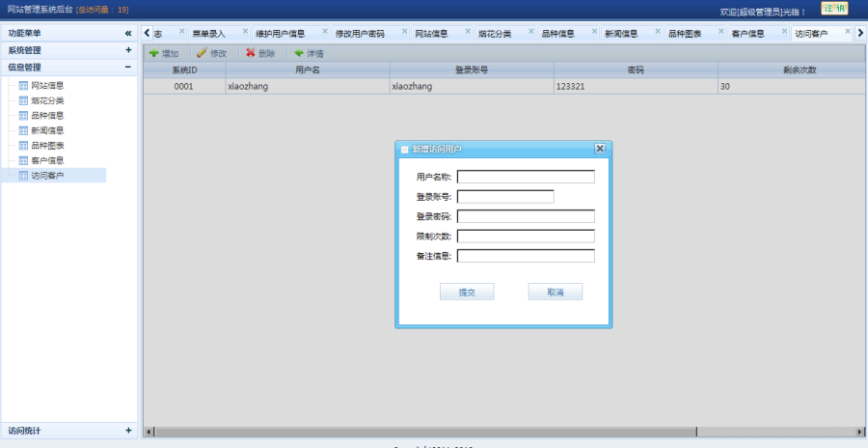
Task: Close the 品种信息 tab
Action: click(594, 31)
